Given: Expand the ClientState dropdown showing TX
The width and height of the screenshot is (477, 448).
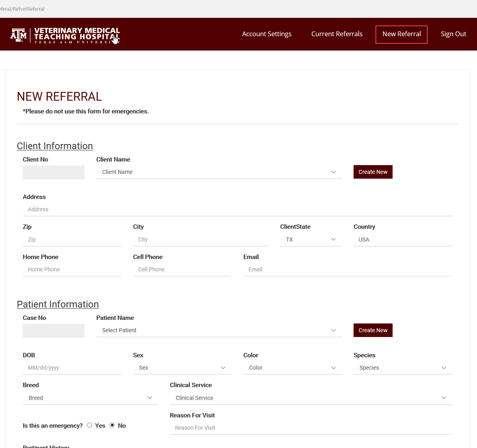Looking at the screenshot, I should pos(311,240).
